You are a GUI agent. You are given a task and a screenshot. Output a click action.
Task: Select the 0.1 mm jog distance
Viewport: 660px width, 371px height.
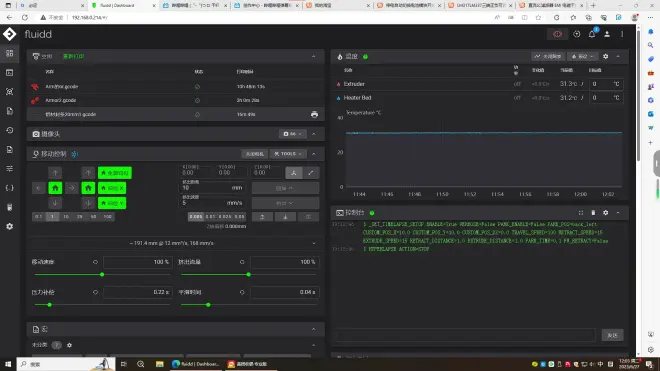(38, 216)
